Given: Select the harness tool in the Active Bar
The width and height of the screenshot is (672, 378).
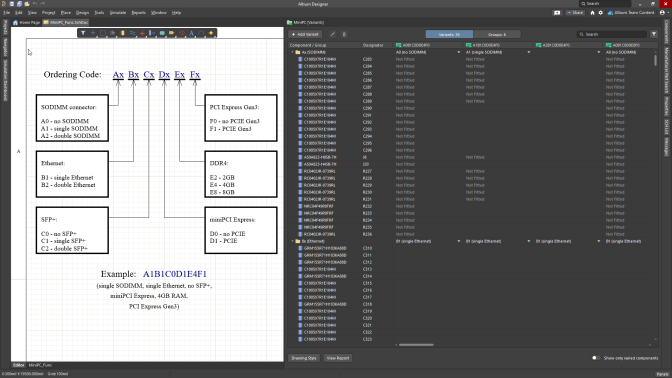Looking at the screenshot, I should (x=152, y=33).
